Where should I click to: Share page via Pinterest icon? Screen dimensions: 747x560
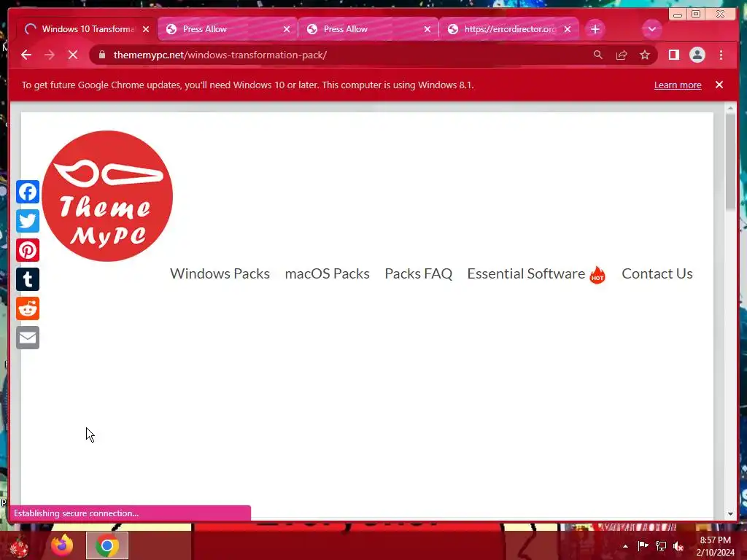point(28,250)
